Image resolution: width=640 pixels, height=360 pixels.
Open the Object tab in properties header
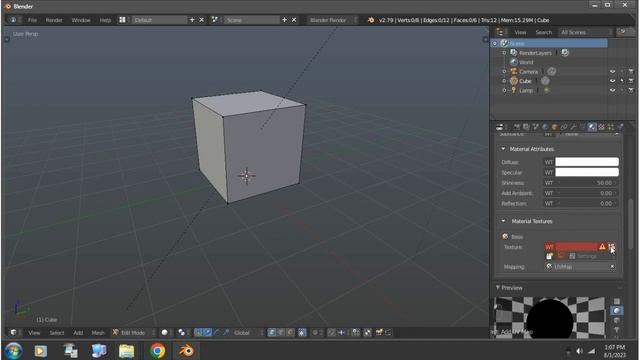[x=554, y=127]
